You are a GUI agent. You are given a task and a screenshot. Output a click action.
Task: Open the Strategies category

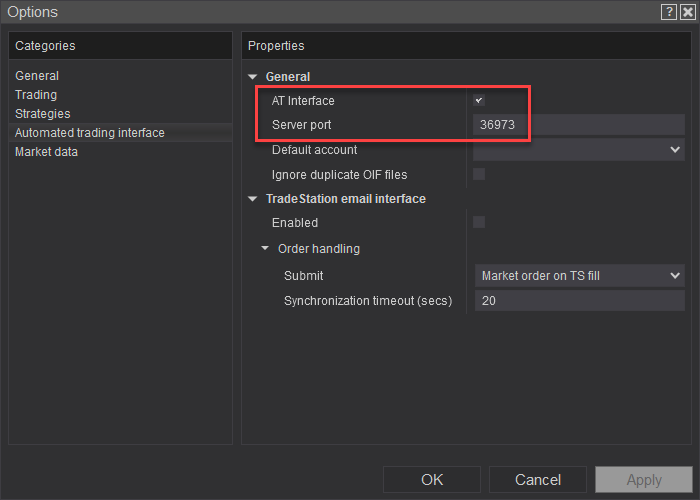coord(42,114)
